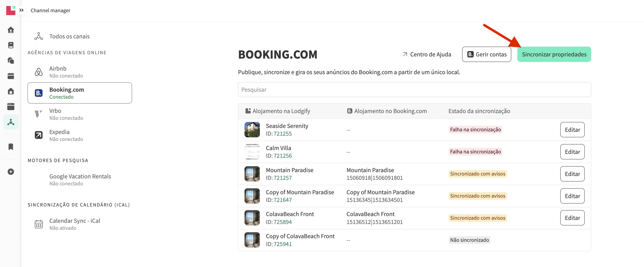This screenshot has width=644, height=267.
Task: Click the Pesquisar search field
Action: [414, 90]
